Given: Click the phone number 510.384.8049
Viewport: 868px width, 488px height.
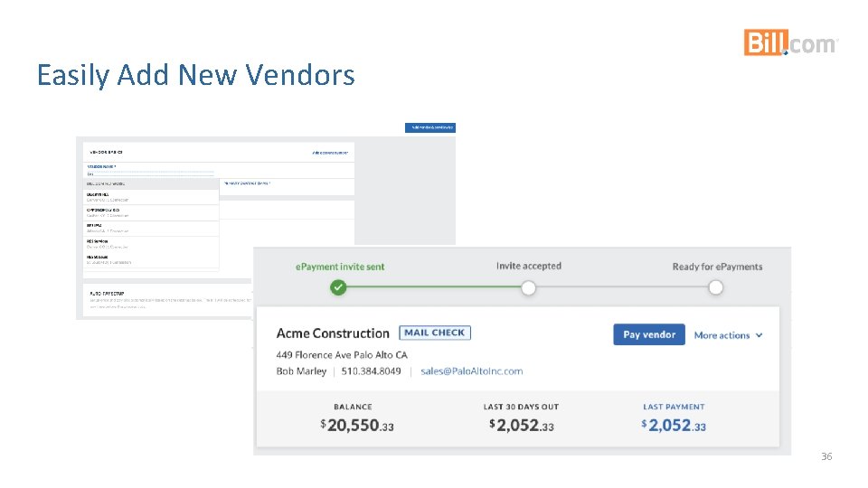Looking at the screenshot, I should click(371, 371).
